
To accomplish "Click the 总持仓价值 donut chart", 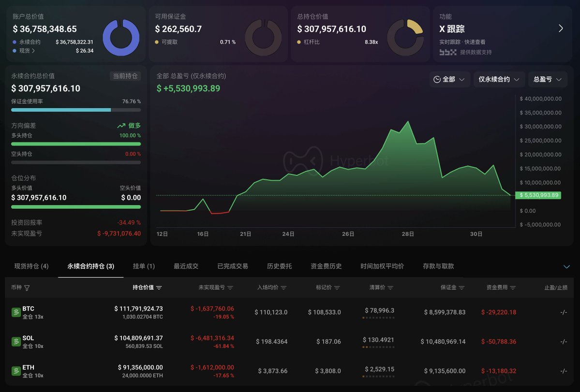I will tap(405, 37).
